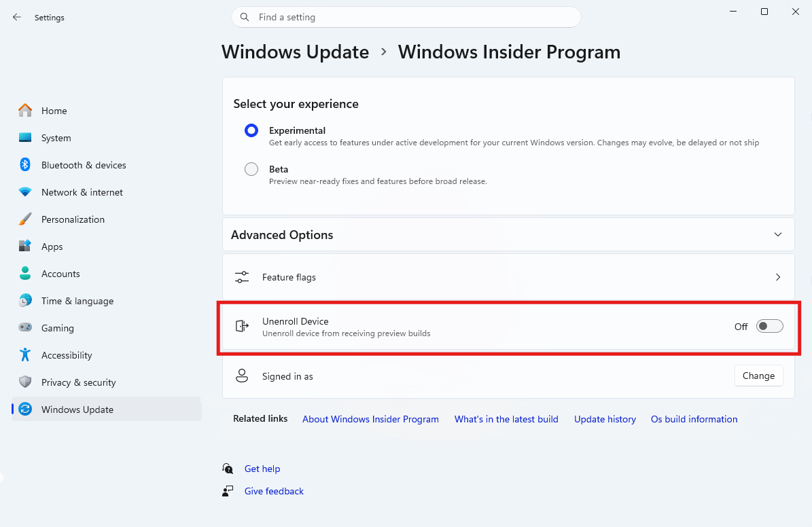Click the Personalization paintbrush icon
The width and height of the screenshot is (812, 527).
[25, 219]
